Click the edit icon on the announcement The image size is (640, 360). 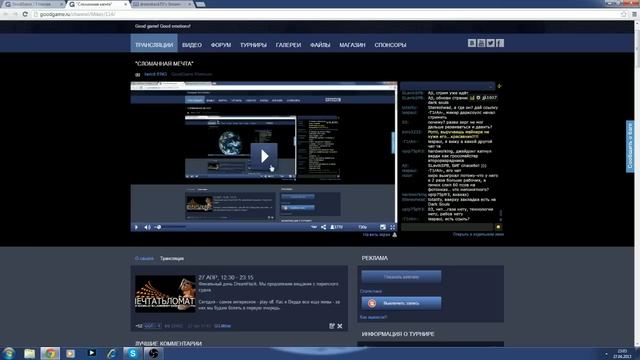pyautogui.click(x=332, y=326)
